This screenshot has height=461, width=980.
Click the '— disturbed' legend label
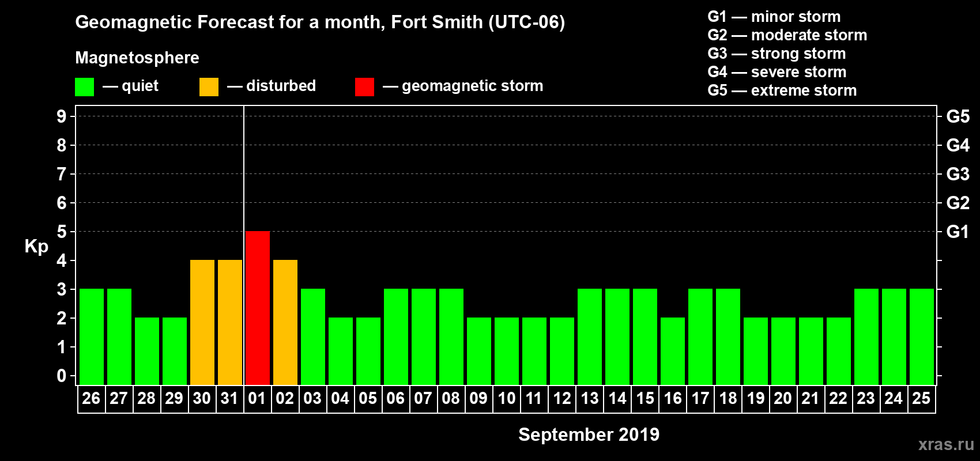click(x=272, y=86)
